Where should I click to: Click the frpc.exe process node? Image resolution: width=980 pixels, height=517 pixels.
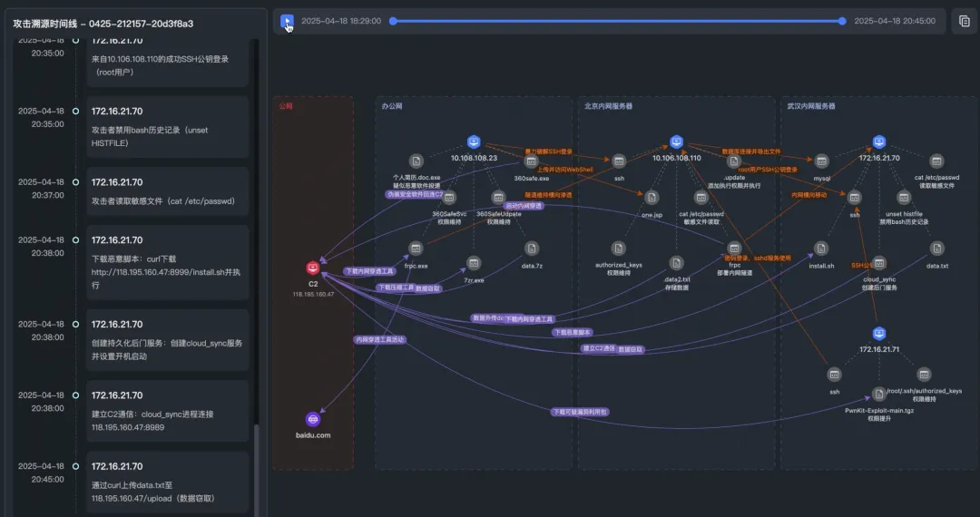(416, 249)
